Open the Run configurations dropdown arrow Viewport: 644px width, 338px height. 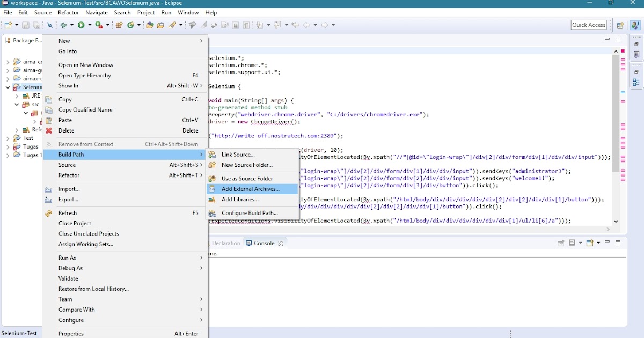tap(89, 25)
